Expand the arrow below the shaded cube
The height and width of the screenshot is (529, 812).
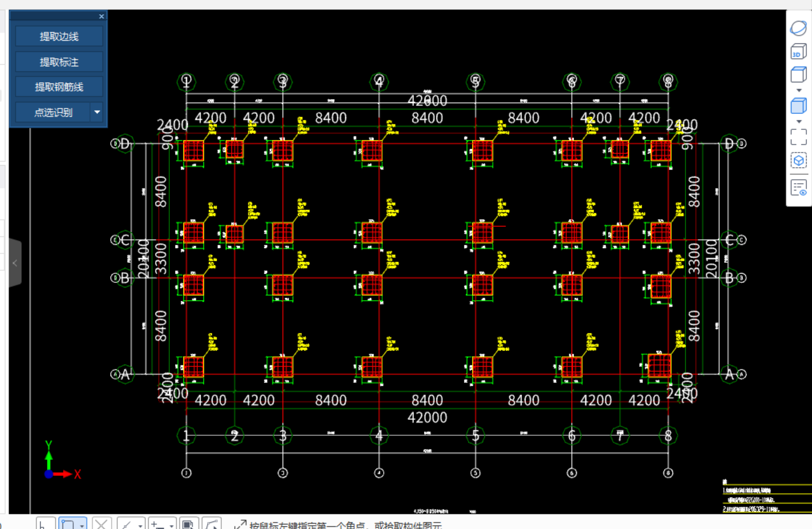[799, 122]
